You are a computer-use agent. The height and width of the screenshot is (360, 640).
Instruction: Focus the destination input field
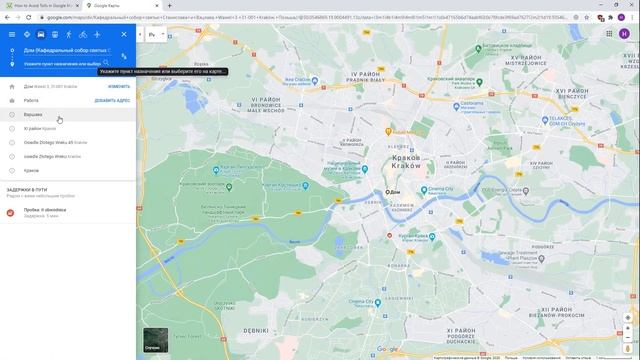coord(62,64)
